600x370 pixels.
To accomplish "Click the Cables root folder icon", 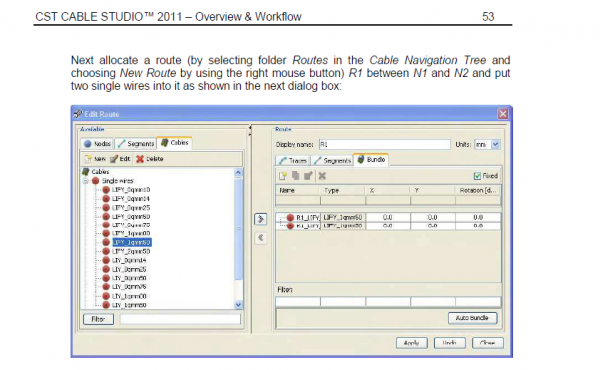I will click(86, 171).
